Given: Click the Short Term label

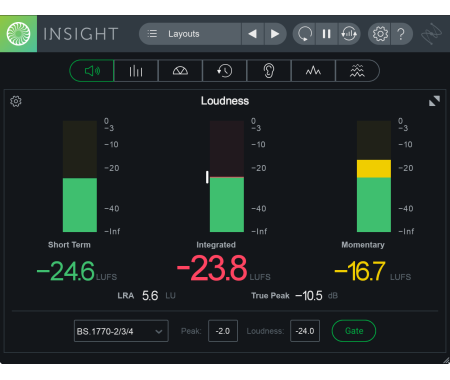Looking at the screenshot, I should [69, 245].
